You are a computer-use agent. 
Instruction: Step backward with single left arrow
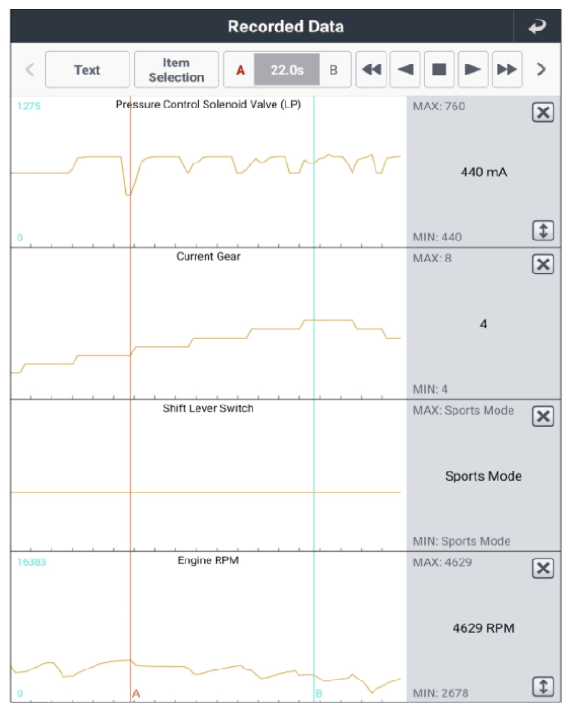point(405,69)
